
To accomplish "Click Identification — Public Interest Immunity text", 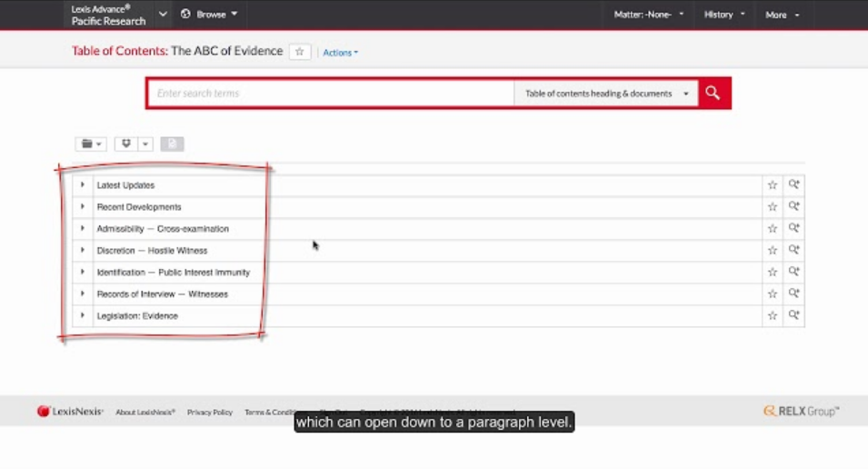I will tap(174, 272).
